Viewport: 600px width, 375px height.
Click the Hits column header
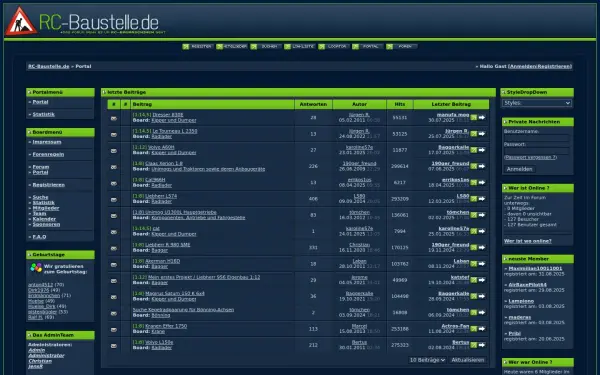[x=399, y=104]
